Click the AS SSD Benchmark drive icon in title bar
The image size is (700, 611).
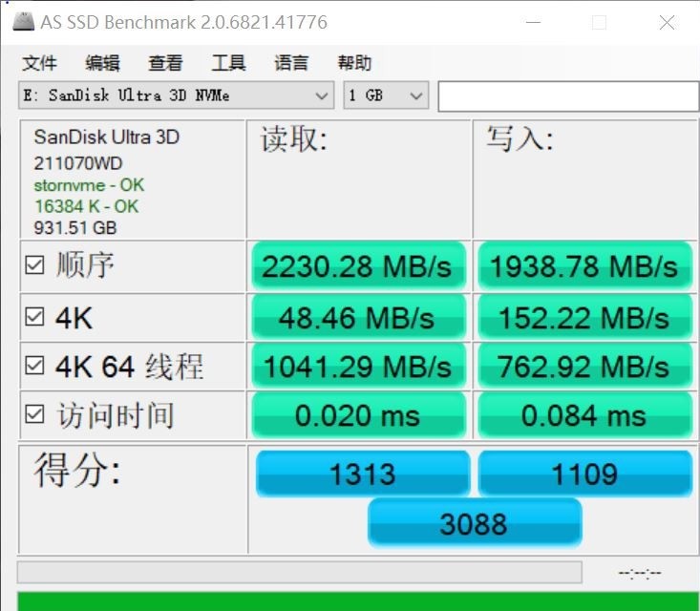click(24, 22)
